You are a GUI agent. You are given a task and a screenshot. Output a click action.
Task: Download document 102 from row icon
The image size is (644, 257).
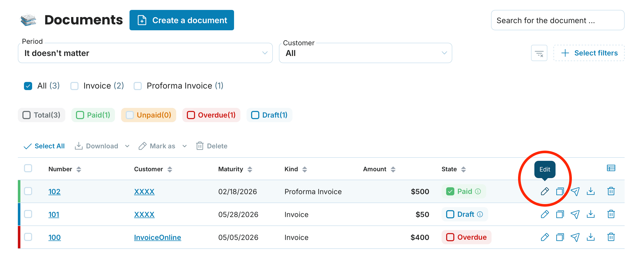[590, 191]
